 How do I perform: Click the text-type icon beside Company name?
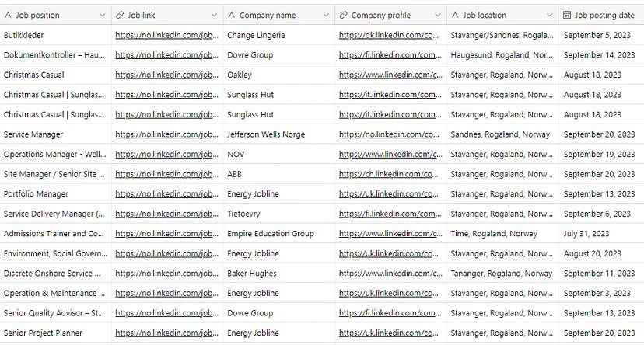pyautogui.click(x=231, y=15)
